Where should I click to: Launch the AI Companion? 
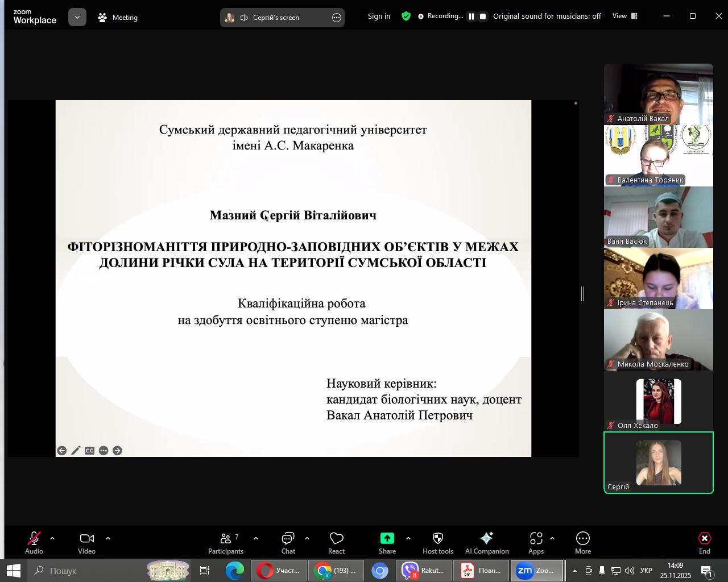487,543
